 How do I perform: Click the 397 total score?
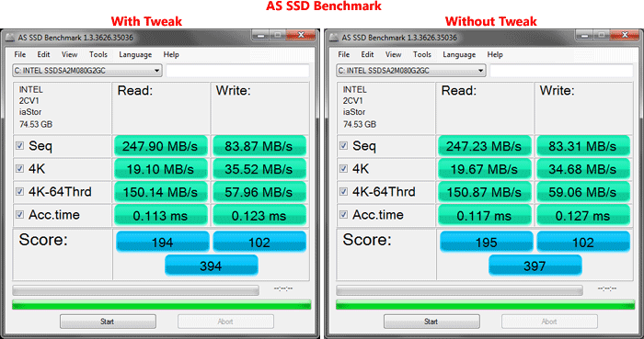(x=535, y=266)
